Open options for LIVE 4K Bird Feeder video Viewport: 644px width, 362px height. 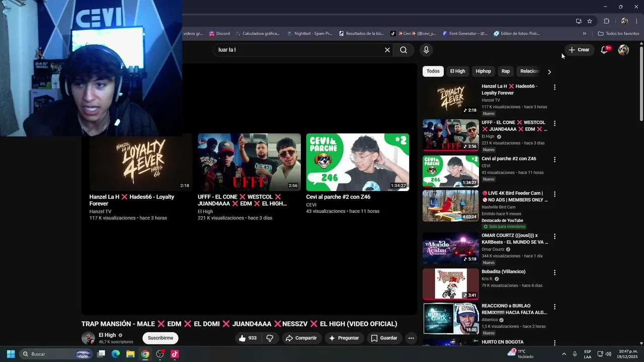554,194
